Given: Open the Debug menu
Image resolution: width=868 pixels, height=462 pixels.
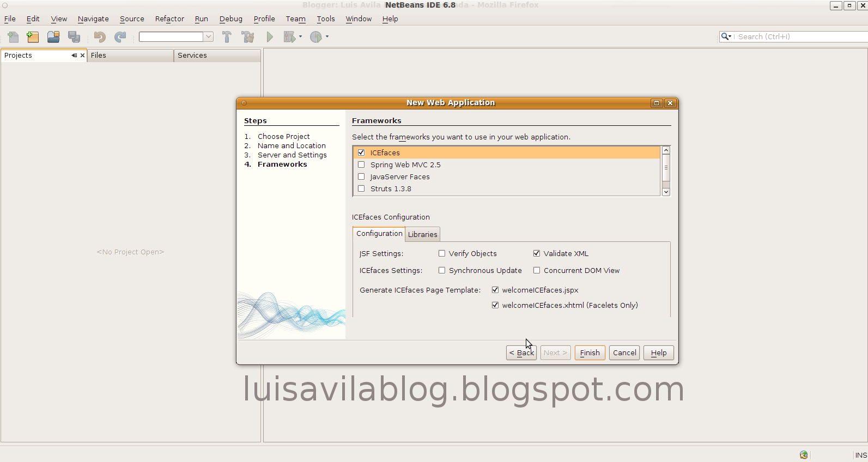Looking at the screenshot, I should click(231, 19).
